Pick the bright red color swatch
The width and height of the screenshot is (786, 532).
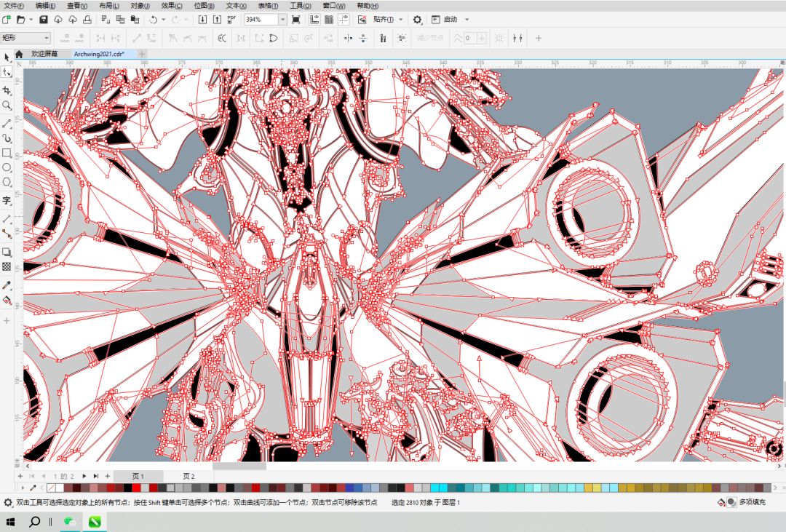[x=136, y=488]
